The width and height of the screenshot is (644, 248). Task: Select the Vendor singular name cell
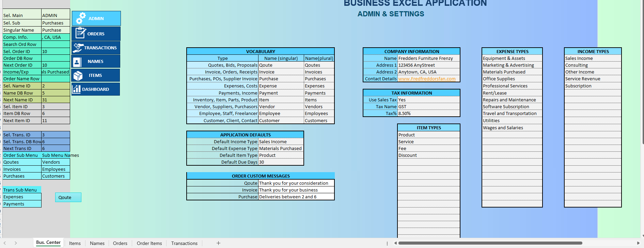pos(281,106)
